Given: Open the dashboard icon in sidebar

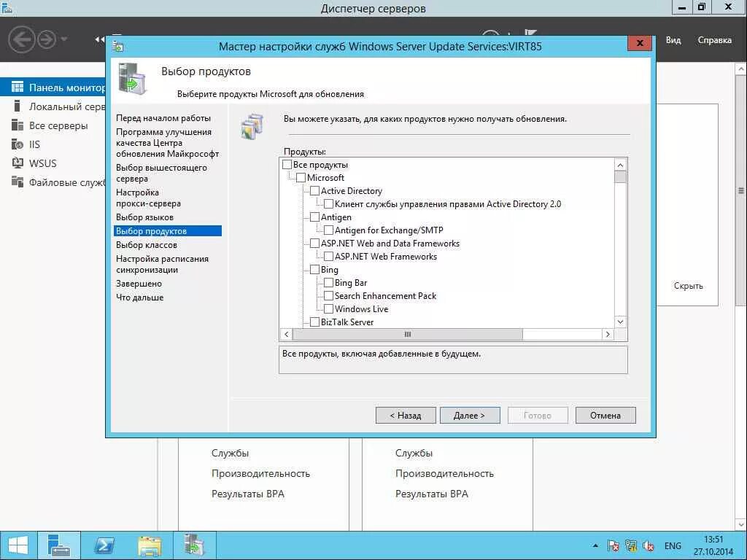Looking at the screenshot, I should [18, 87].
